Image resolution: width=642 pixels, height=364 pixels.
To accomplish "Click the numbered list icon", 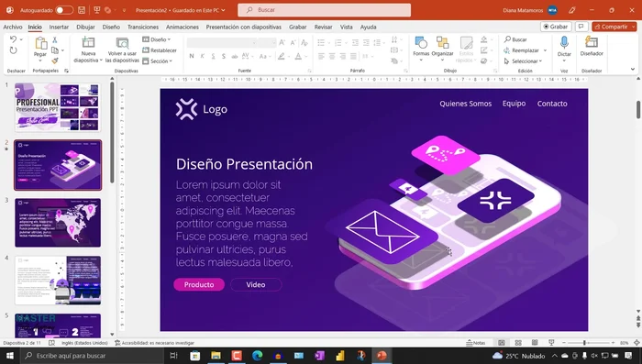I will tap(338, 42).
